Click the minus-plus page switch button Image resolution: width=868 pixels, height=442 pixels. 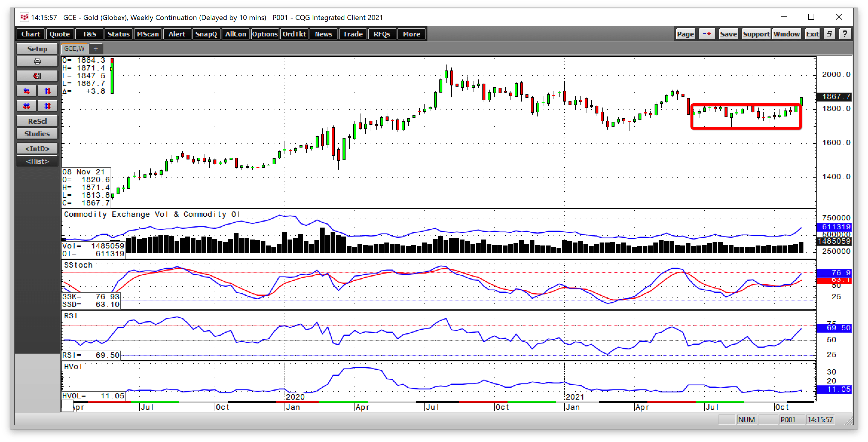[x=707, y=34]
